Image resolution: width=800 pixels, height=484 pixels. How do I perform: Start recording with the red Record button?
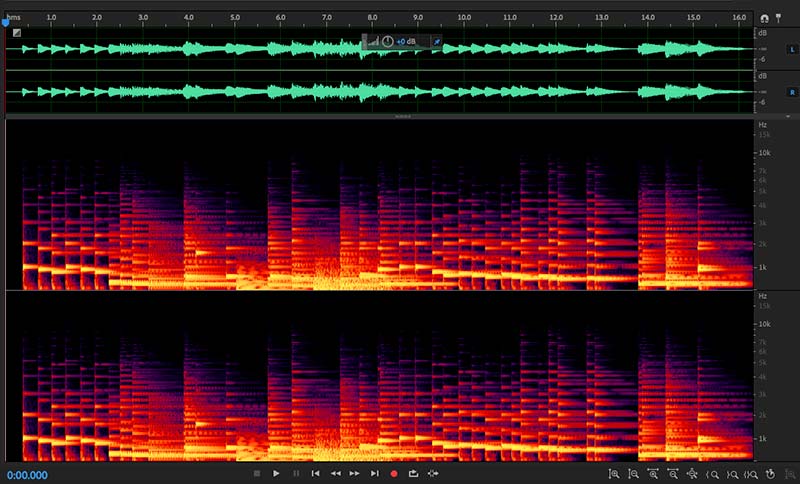[x=394, y=474]
